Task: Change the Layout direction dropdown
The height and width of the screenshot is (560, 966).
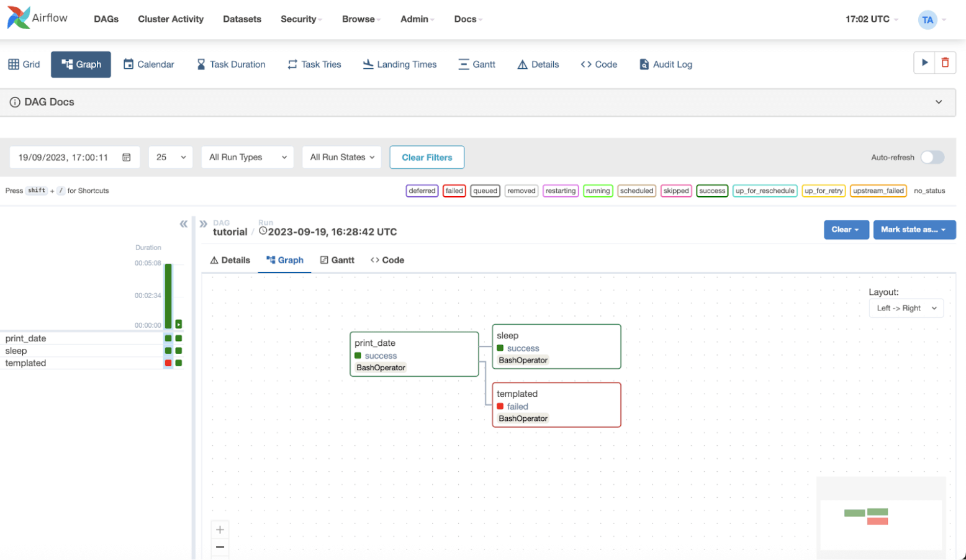Action: [x=906, y=308]
